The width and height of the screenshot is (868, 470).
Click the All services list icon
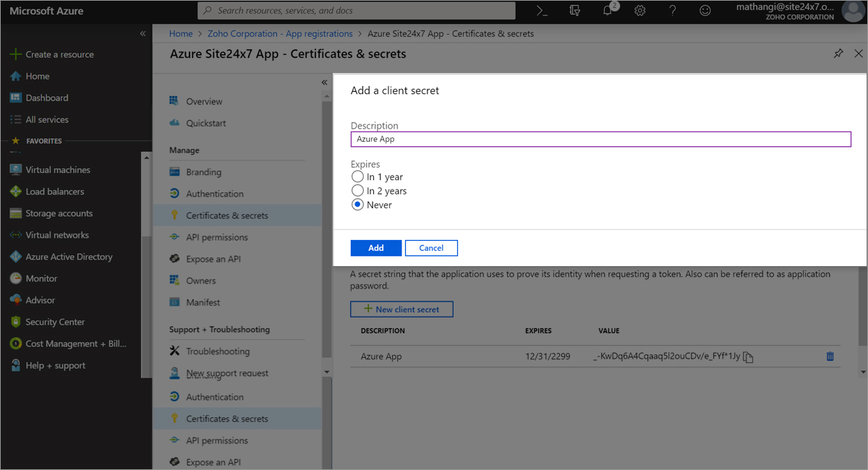[x=15, y=119]
